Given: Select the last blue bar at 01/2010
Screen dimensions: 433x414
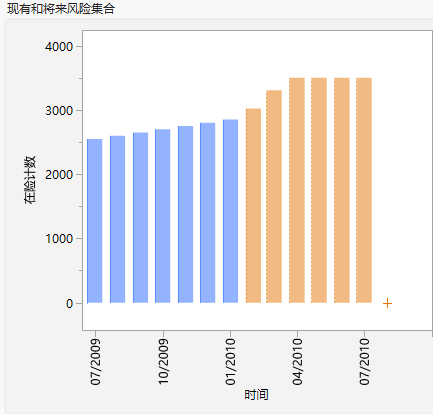Looking at the screenshot, I should tap(231, 211).
